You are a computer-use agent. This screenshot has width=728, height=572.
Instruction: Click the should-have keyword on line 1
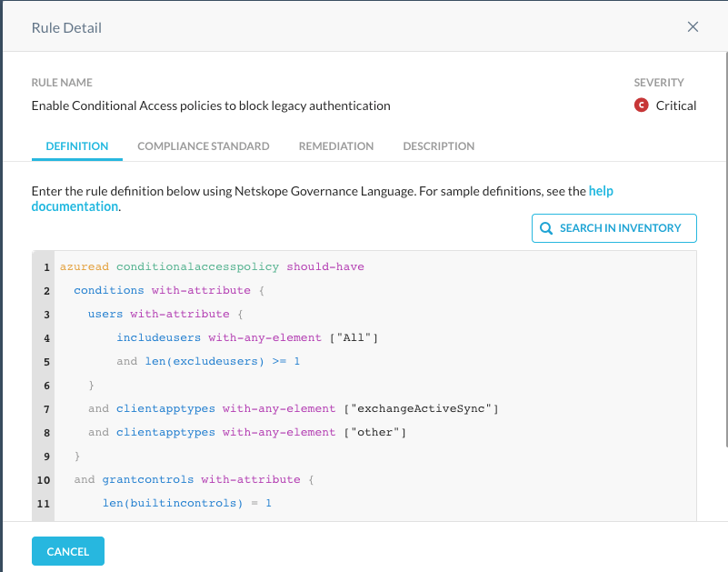tap(325, 266)
